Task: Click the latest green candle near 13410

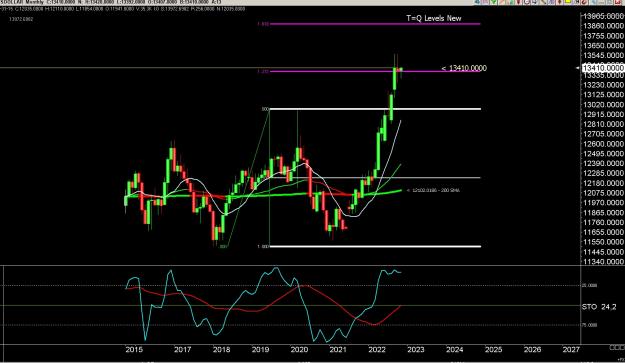Action: pyautogui.click(x=401, y=70)
